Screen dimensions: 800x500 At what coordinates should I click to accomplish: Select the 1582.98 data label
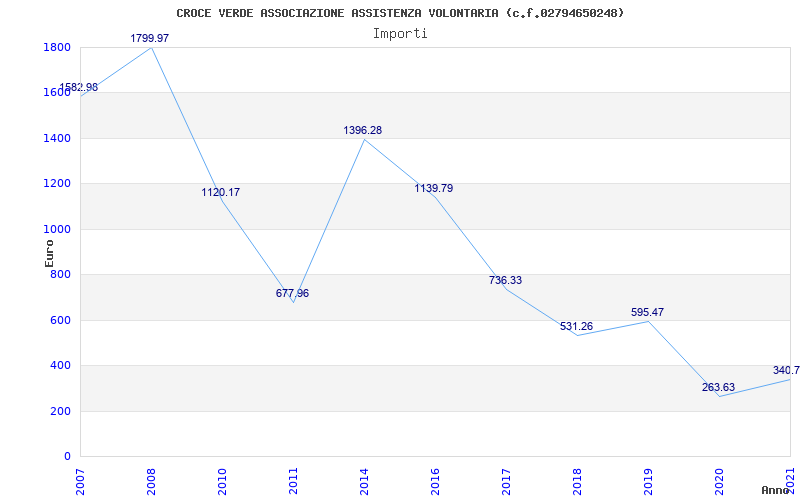(79, 87)
